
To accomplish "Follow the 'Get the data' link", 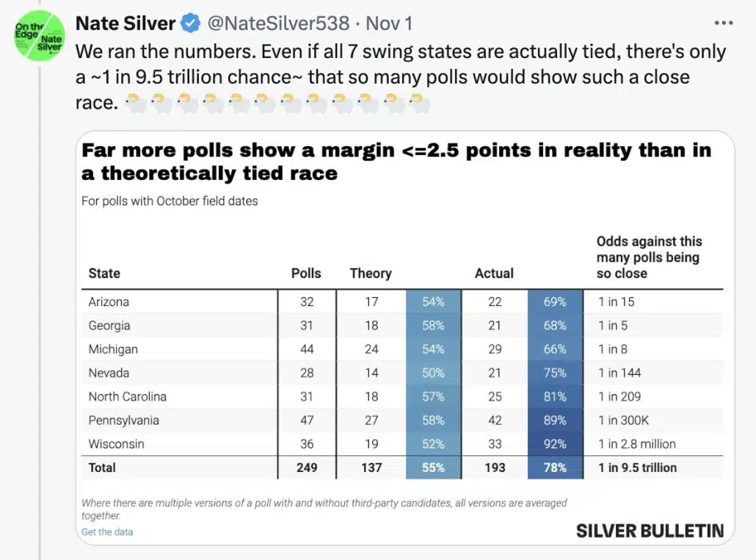I will [x=107, y=531].
